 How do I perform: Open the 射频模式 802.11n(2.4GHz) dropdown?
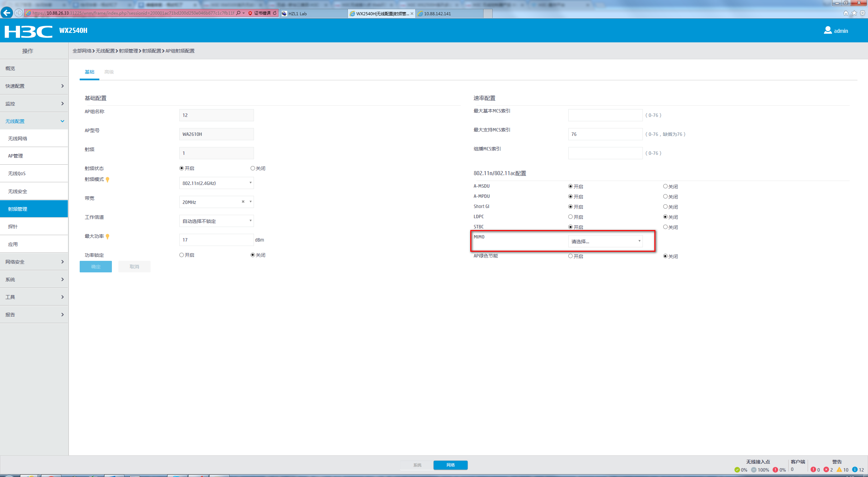coord(216,183)
